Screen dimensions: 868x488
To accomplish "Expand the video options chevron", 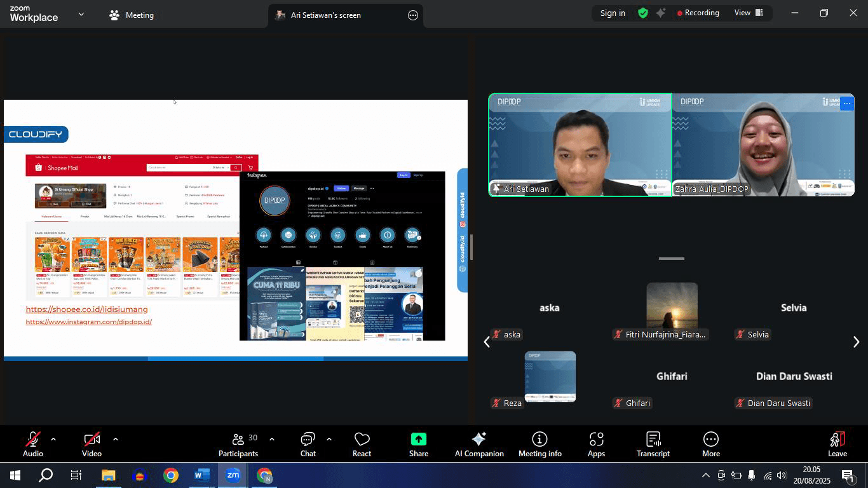I will 115,438.
